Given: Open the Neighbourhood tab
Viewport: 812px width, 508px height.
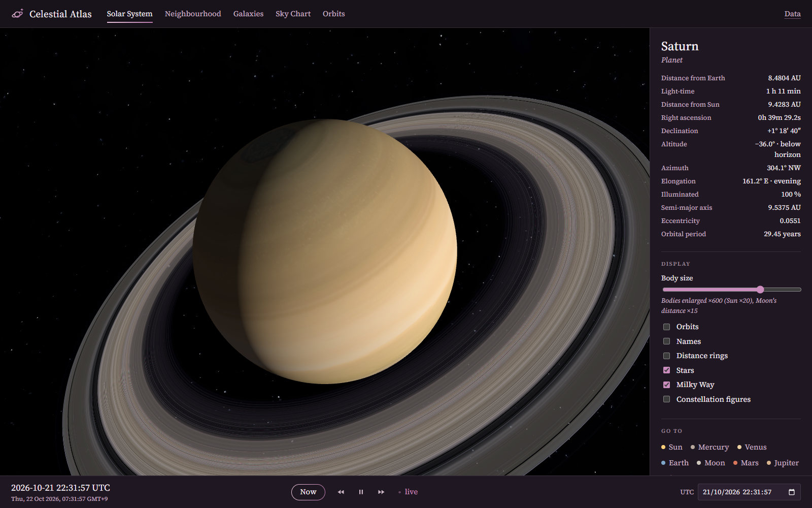Looking at the screenshot, I should pyautogui.click(x=193, y=14).
